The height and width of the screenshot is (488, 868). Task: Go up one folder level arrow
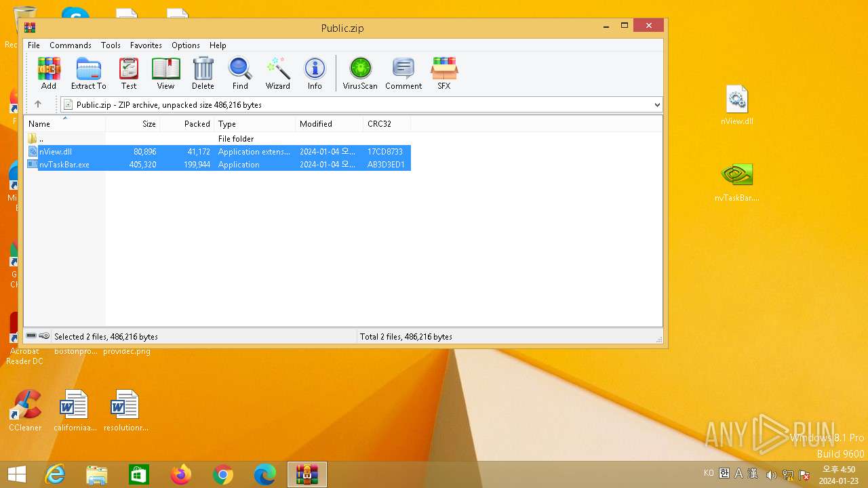[x=38, y=104]
